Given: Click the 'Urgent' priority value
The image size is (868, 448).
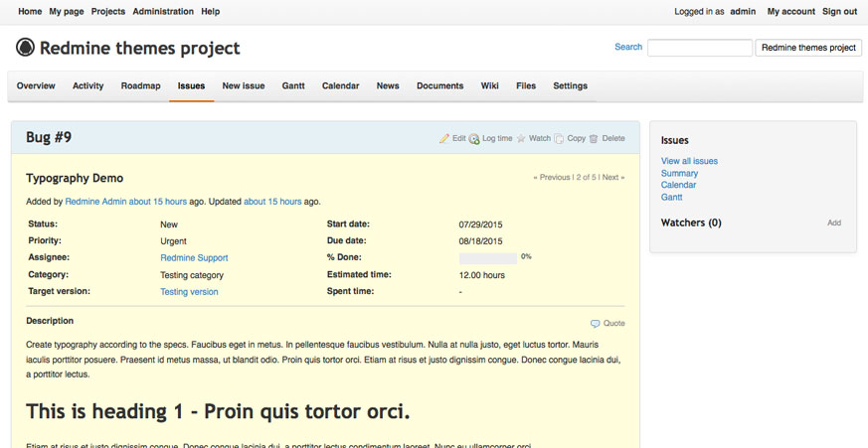Looking at the screenshot, I should point(173,241).
